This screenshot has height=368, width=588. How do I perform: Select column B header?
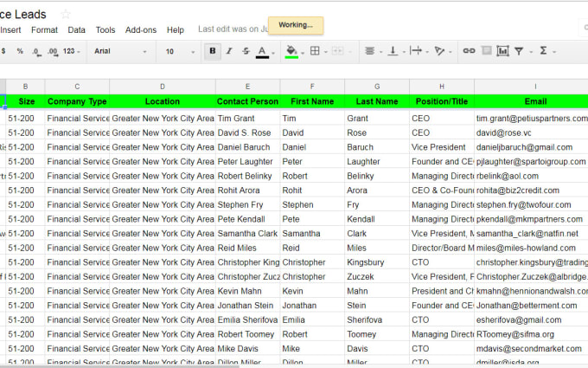[x=25, y=87]
